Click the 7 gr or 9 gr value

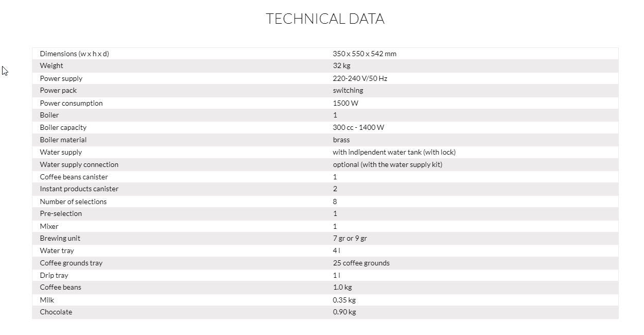point(350,238)
